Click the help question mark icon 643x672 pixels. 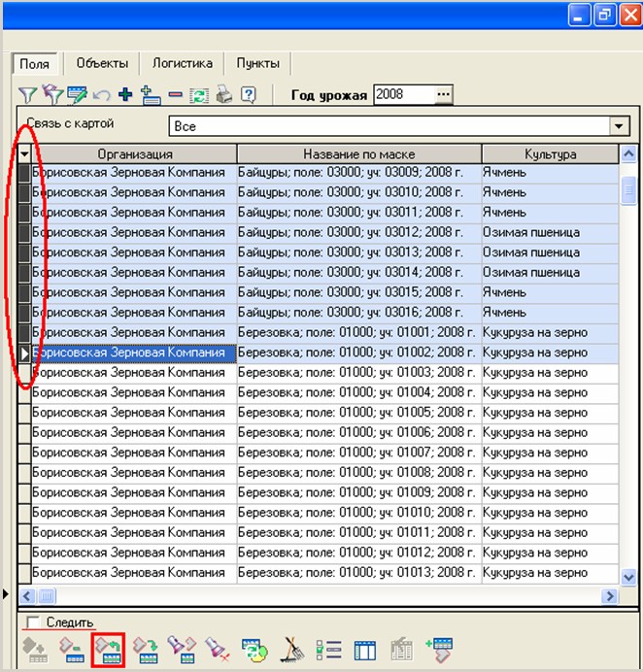pyautogui.click(x=249, y=95)
